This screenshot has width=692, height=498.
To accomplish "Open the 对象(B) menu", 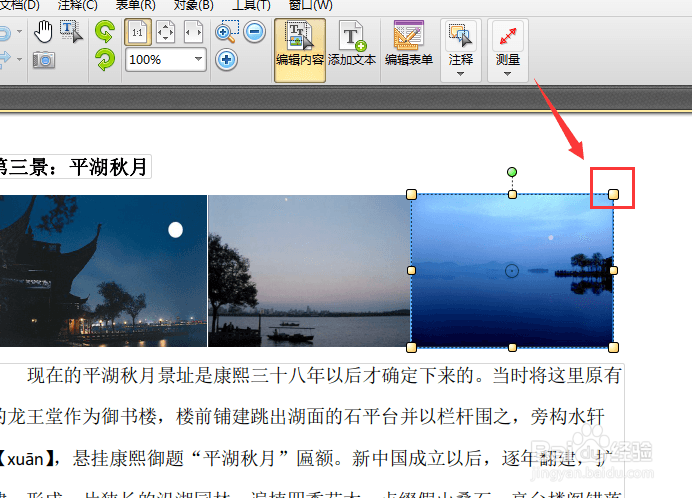I will [193, 5].
